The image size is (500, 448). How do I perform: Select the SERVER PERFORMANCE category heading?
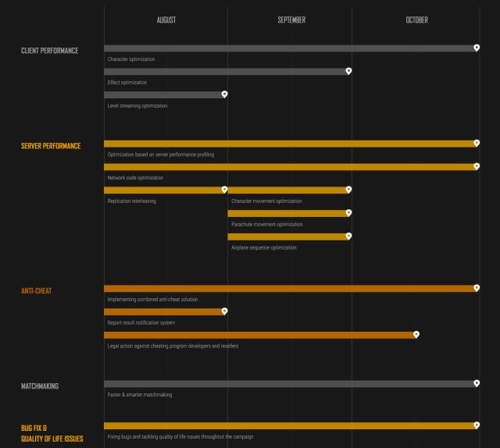(x=51, y=146)
